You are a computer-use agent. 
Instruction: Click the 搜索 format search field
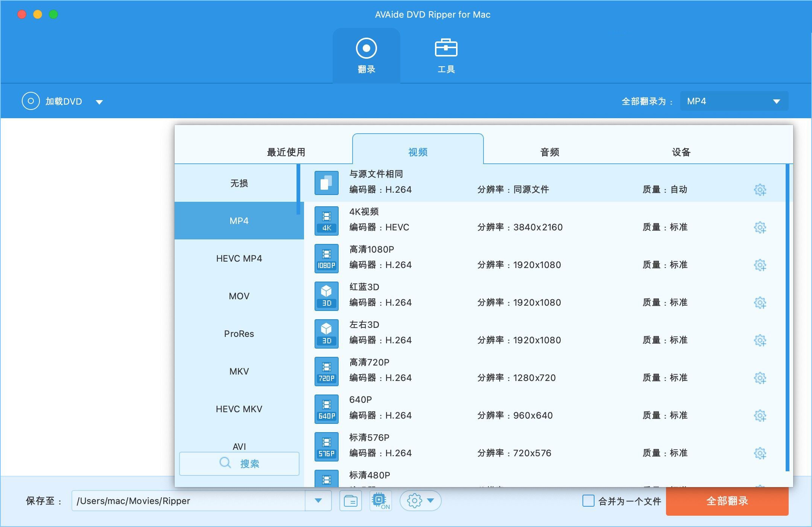(239, 463)
